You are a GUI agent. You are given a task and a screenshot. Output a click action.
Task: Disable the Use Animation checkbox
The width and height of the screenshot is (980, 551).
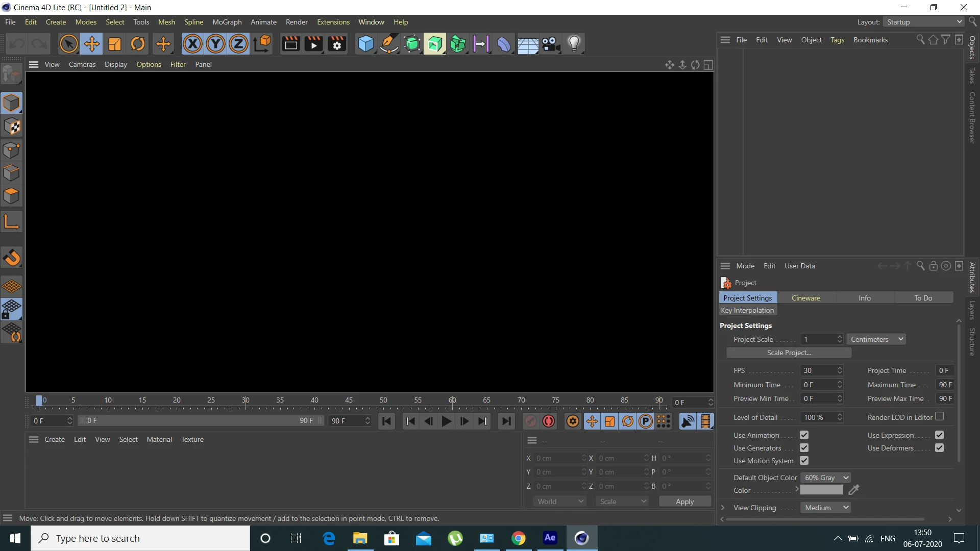click(x=804, y=435)
